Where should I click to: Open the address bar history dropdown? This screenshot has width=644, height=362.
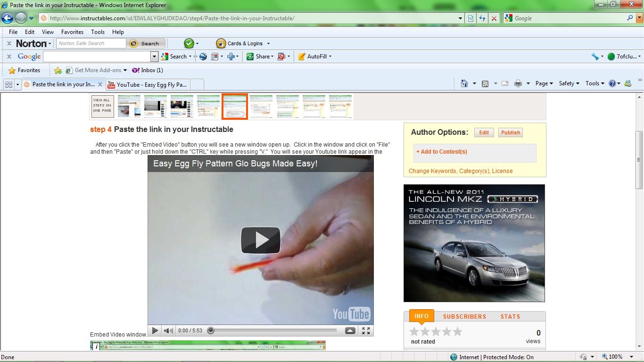(x=460, y=18)
